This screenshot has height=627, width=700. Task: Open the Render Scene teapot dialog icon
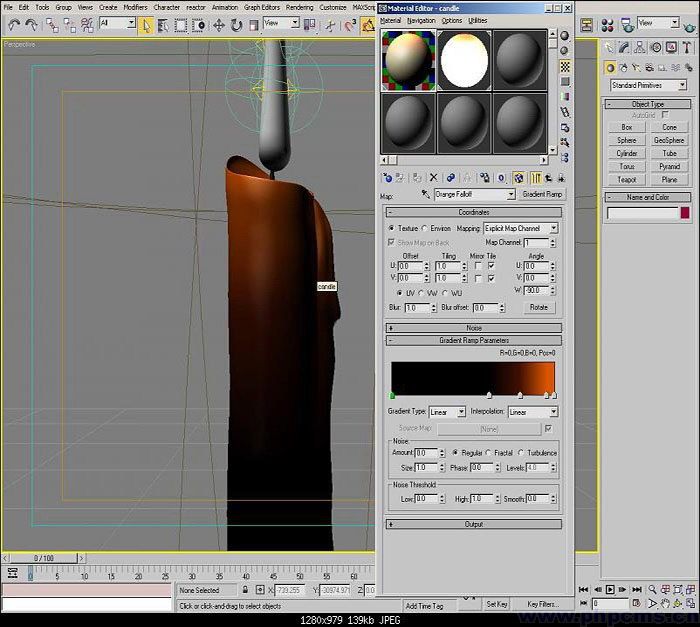tap(628, 25)
